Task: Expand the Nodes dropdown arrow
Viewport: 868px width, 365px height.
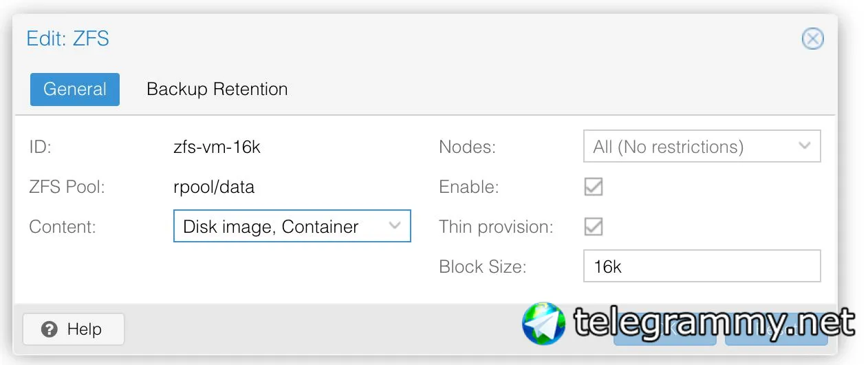Action: 805,146
